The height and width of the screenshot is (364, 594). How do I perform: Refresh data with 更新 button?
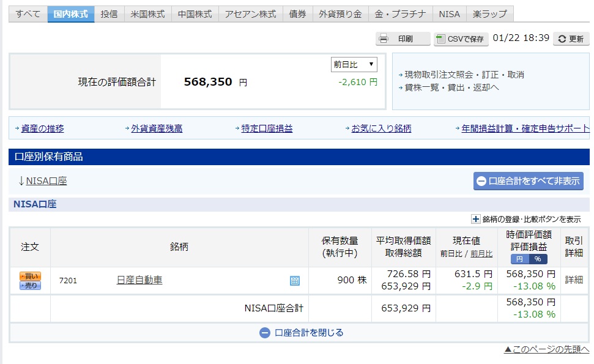tap(571, 39)
